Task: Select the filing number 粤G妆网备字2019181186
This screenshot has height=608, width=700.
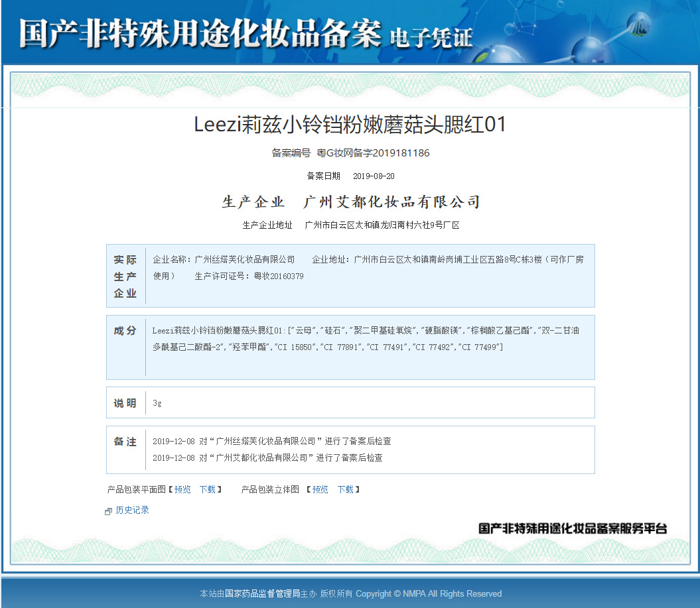Action: [373, 153]
